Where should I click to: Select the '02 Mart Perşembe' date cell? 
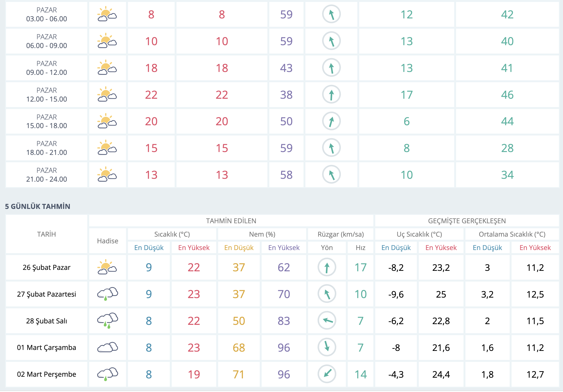click(47, 374)
